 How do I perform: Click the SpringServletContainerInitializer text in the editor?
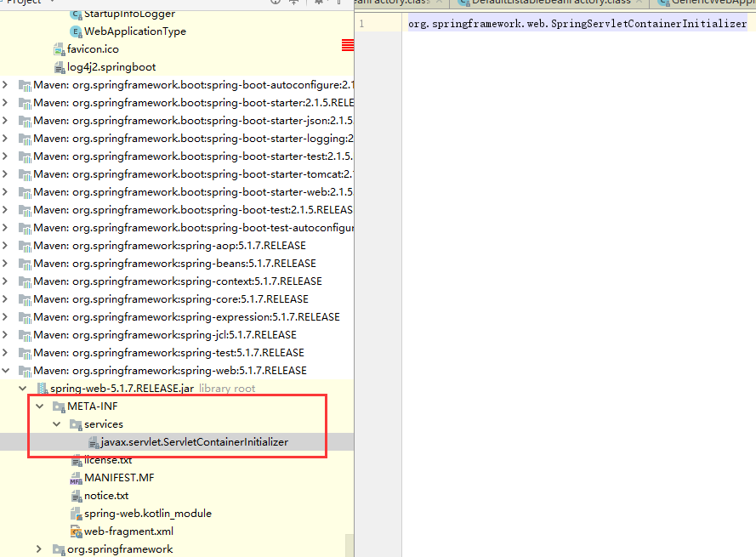649,23
